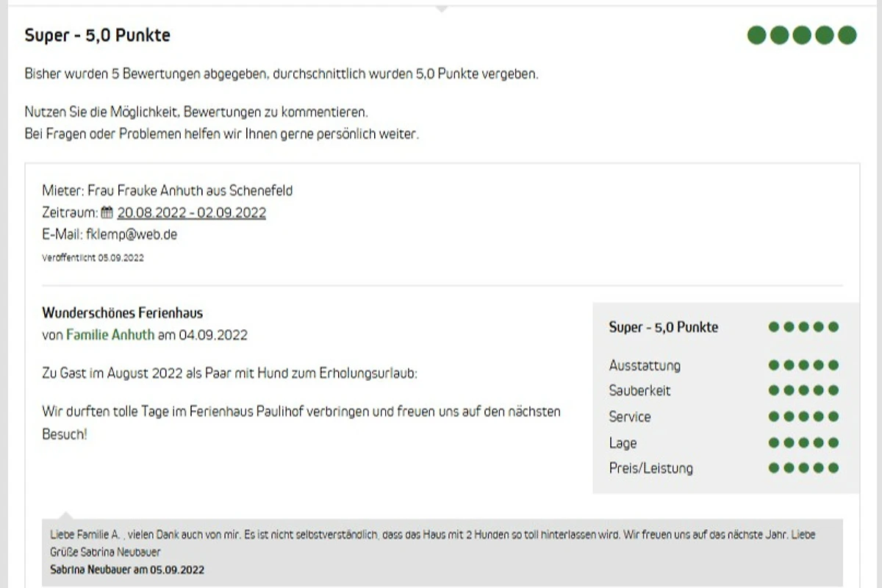
Task: Click the calendar icon next to Zeitraum
Action: tap(107, 213)
